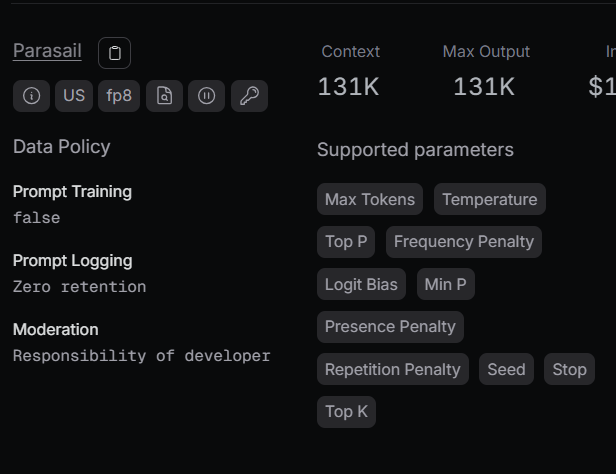
Task: Select the Min P tag
Action: [x=446, y=284]
